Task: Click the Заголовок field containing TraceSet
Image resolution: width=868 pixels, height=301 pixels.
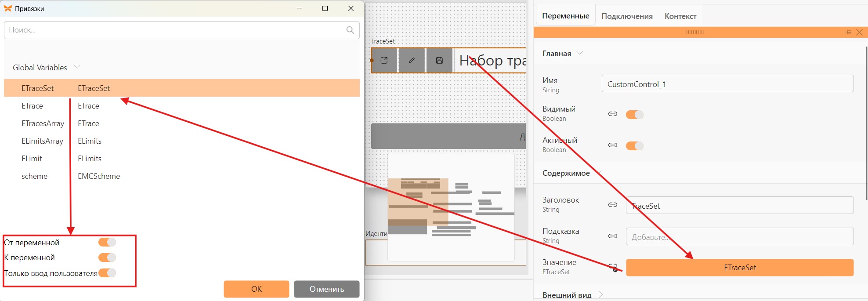Action: [x=740, y=206]
